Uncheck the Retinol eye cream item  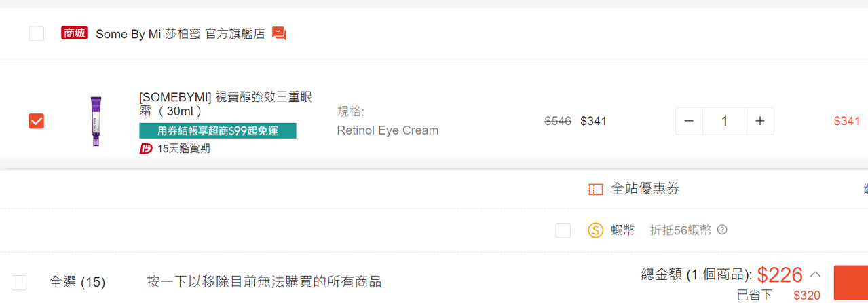click(37, 121)
